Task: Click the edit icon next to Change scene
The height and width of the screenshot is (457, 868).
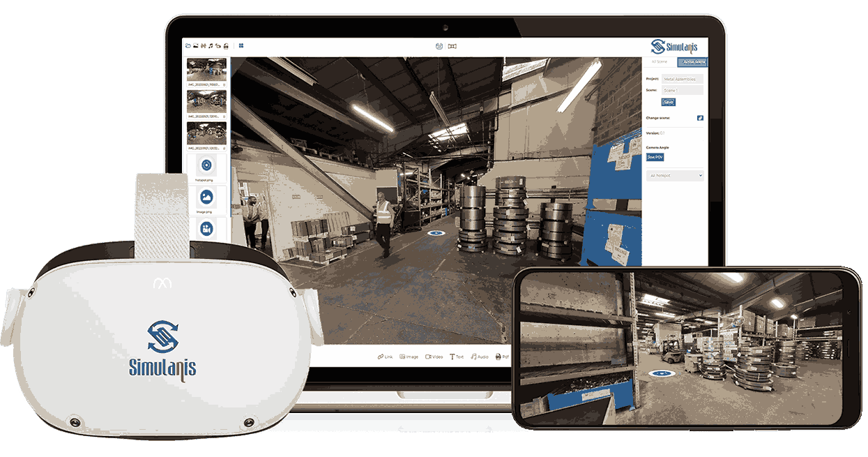Action: pyautogui.click(x=699, y=118)
